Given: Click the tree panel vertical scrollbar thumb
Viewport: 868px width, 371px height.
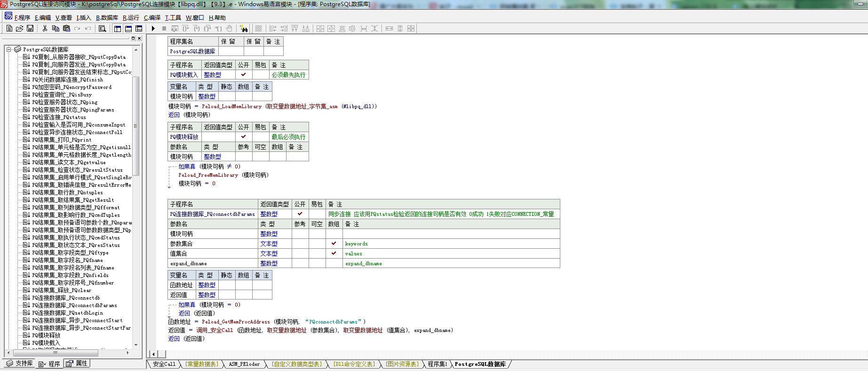Looking at the screenshot, I should tap(136, 126).
